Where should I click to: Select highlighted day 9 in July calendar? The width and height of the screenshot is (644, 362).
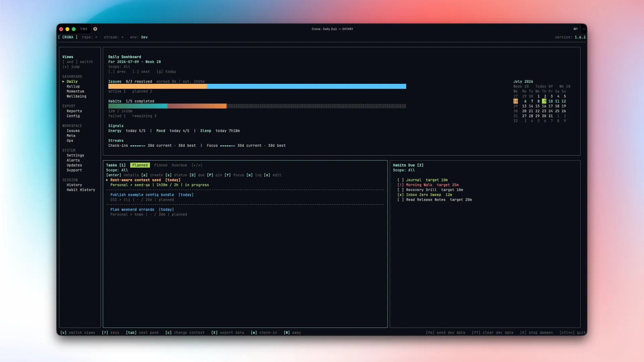coord(544,101)
